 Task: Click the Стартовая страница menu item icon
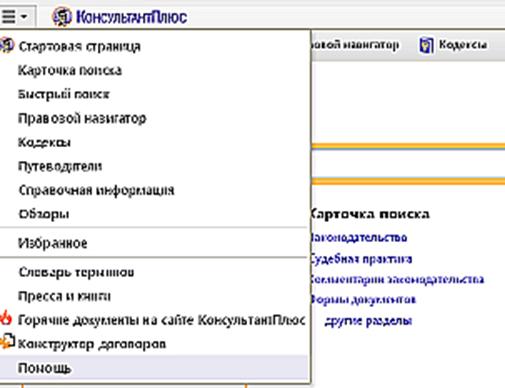(7, 45)
